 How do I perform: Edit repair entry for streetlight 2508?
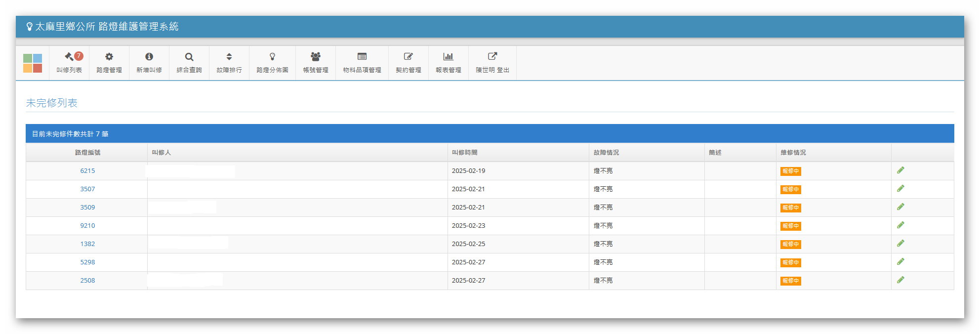coord(900,280)
